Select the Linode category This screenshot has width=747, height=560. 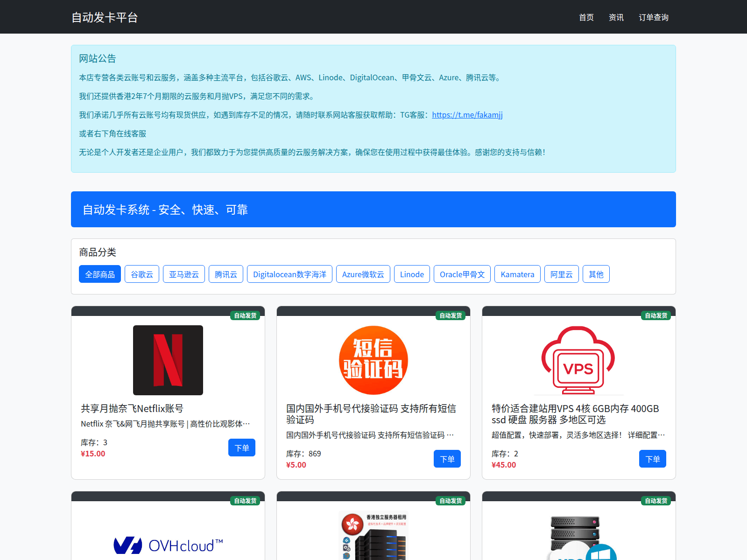coord(412,274)
